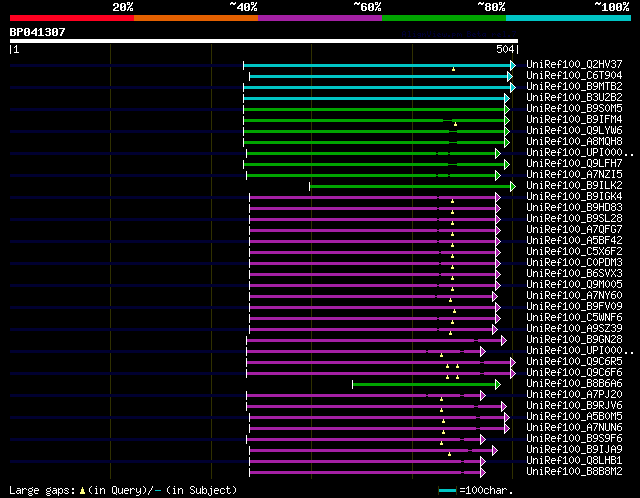This screenshot has height=498, width=640.
Task: Click the UniRef100_B6SVX3 label
Action: pyautogui.click(x=574, y=273)
